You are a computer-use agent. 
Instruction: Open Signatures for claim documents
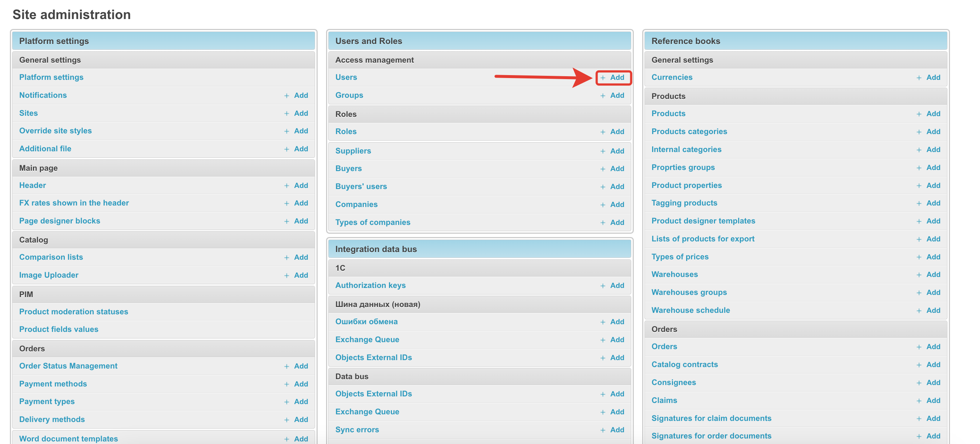(711, 418)
